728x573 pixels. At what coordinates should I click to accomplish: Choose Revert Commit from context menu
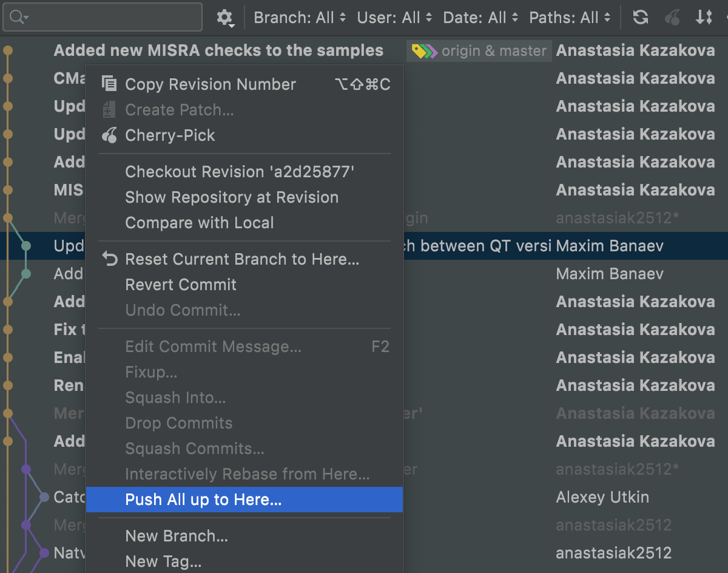pos(244,285)
